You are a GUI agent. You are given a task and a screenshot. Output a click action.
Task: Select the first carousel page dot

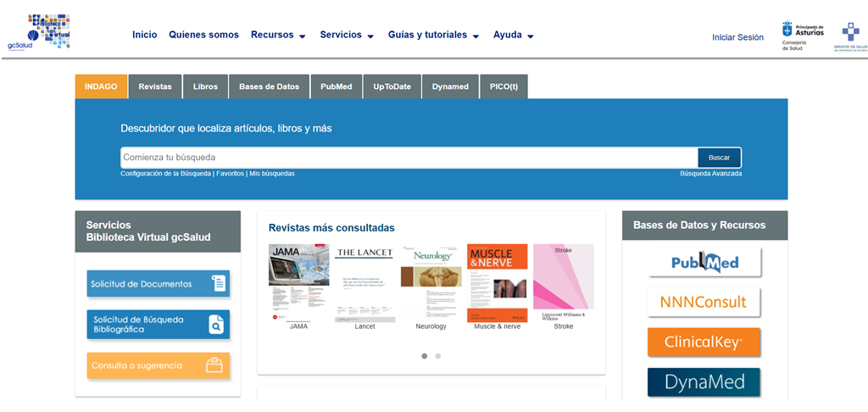(x=425, y=356)
